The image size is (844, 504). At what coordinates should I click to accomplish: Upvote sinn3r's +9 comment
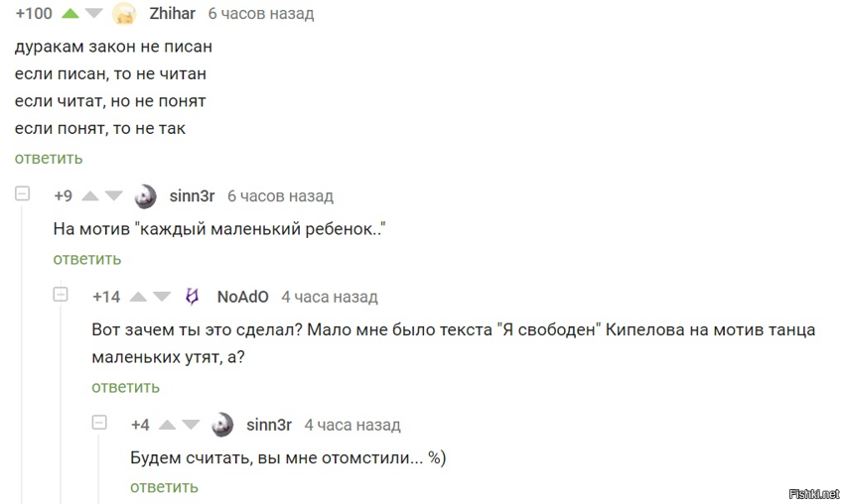[x=90, y=195]
